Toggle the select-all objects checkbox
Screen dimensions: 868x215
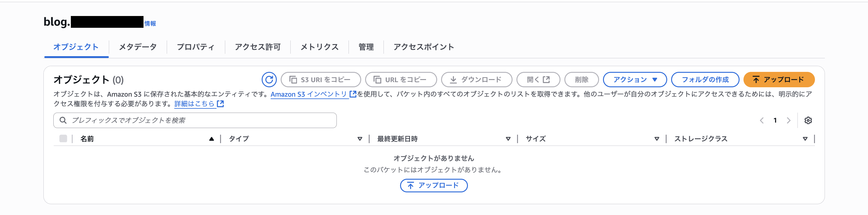[63, 139]
